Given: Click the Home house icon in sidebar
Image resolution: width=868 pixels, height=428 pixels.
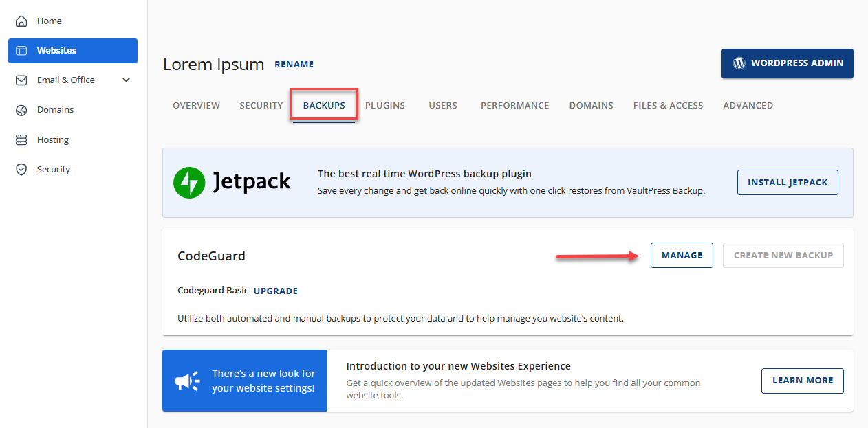Looking at the screenshot, I should 21,21.
